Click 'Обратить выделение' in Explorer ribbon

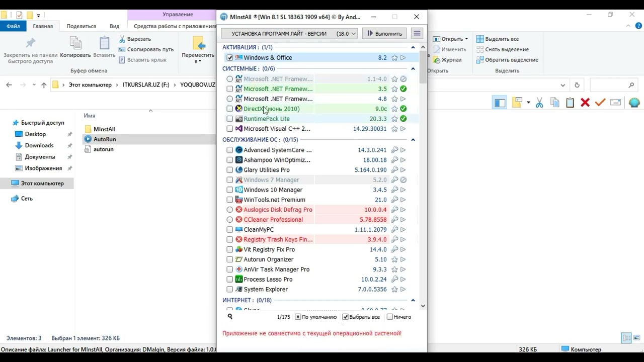coord(507,60)
